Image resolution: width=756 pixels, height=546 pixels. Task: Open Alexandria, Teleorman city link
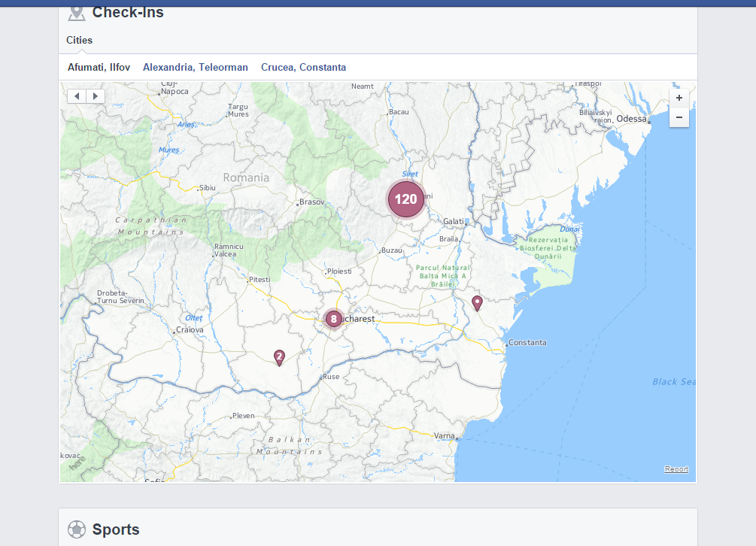(x=196, y=67)
